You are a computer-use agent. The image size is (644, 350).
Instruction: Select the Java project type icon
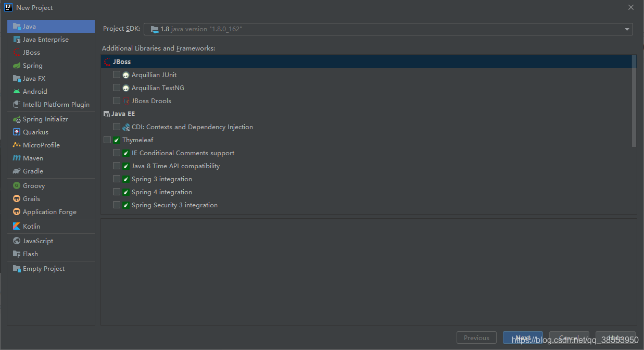click(17, 27)
